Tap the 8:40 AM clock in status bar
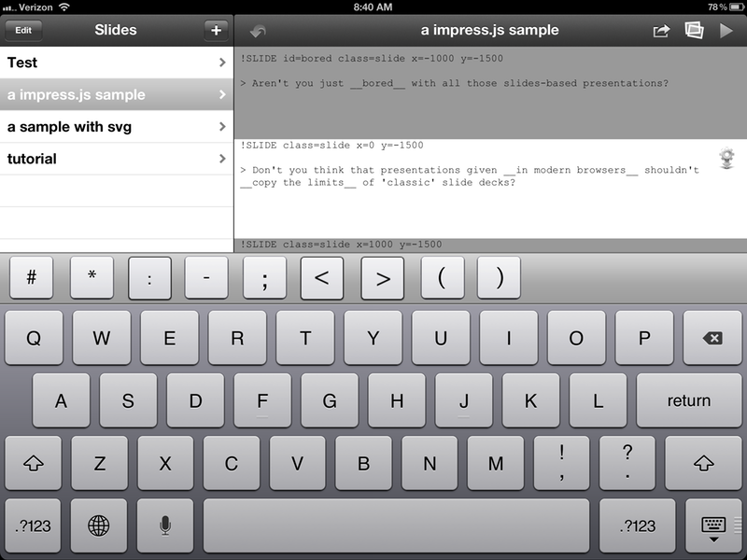The height and width of the screenshot is (560, 747). click(x=373, y=7)
